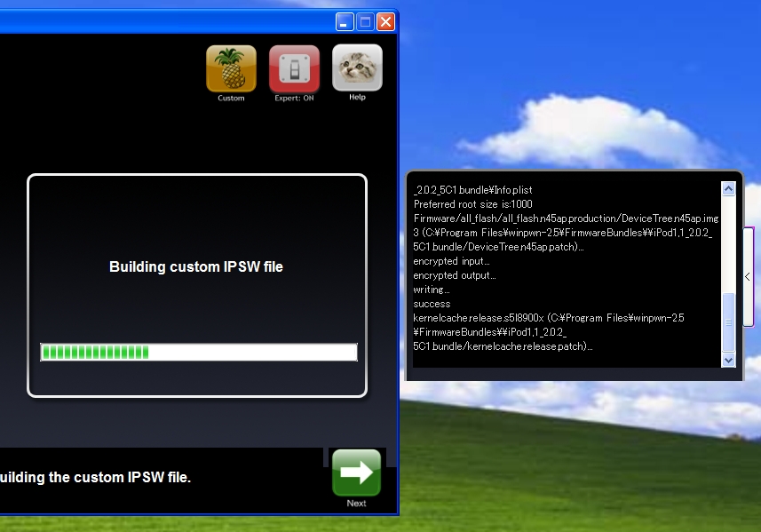The height and width of the screenshot is (532, 761).
Task: Maximize the WinPwn window
Action: pyautogui.click(x=365, y=22)
